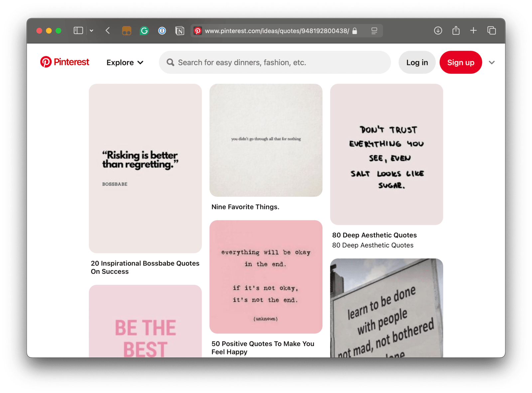Open the Grammarly browser extension

(144, 31)
